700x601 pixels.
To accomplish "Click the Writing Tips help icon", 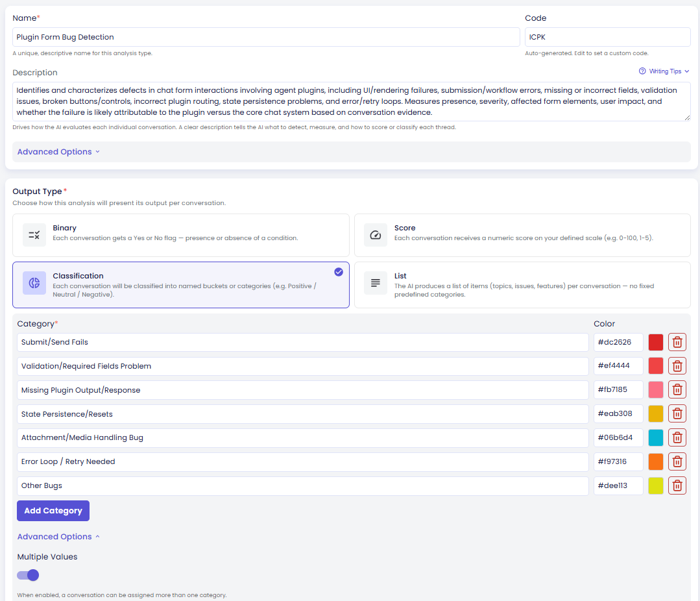I will 642,71.
